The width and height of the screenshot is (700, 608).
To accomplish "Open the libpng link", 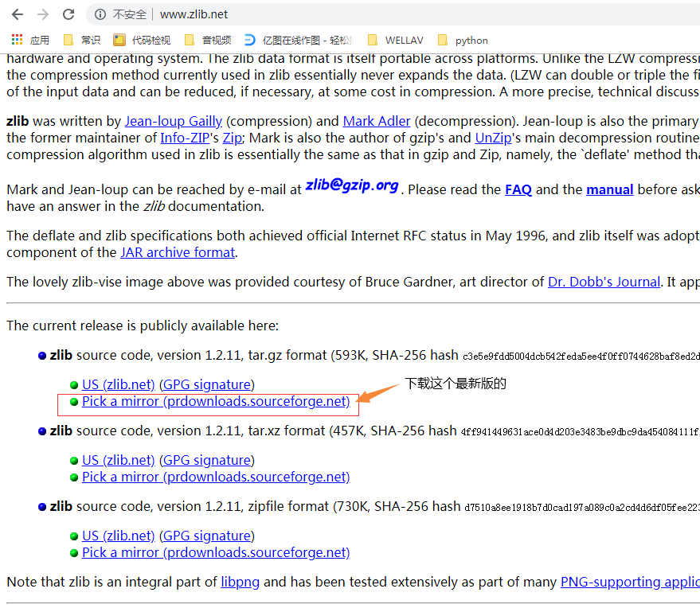I will tap(241, 582).
